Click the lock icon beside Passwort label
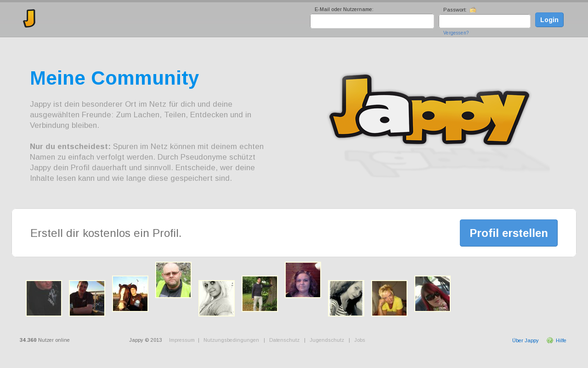 click(473, 10)
